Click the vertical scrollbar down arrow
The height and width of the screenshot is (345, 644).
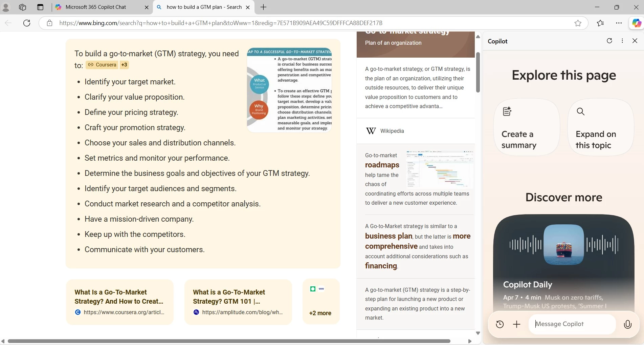[x=478, y=333]
